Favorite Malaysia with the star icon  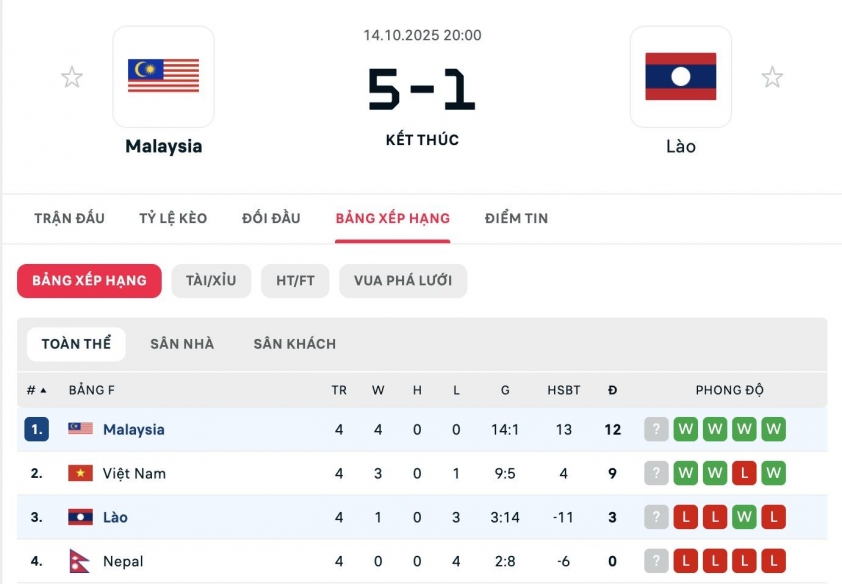[72, 77]
